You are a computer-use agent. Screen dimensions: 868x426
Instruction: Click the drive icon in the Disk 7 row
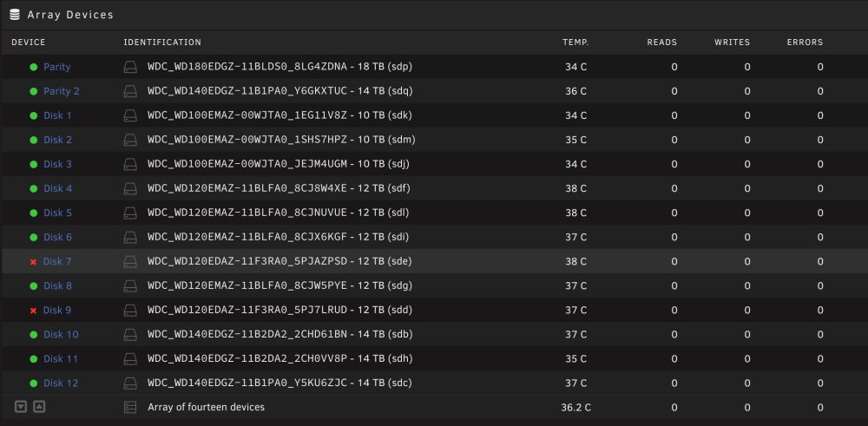pyautogui.click(x=130, y=262)
